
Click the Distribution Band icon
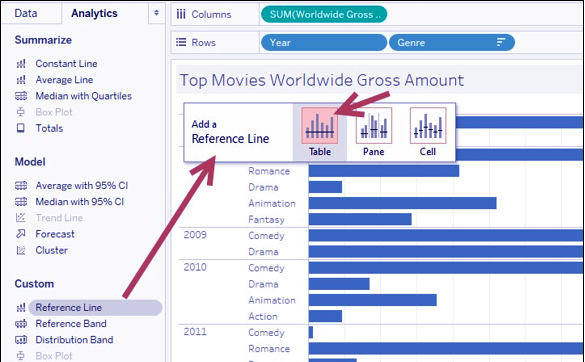pyautogui.click(x=21, y=340)
